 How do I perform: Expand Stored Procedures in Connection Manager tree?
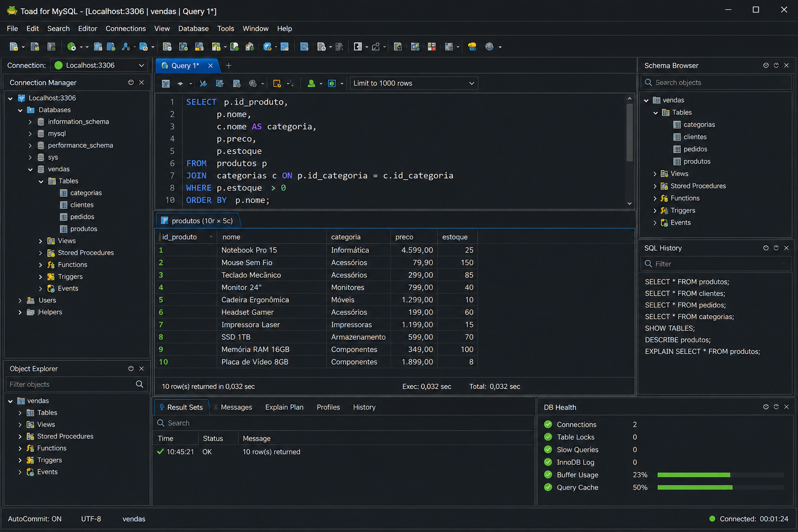pos(41,253)
